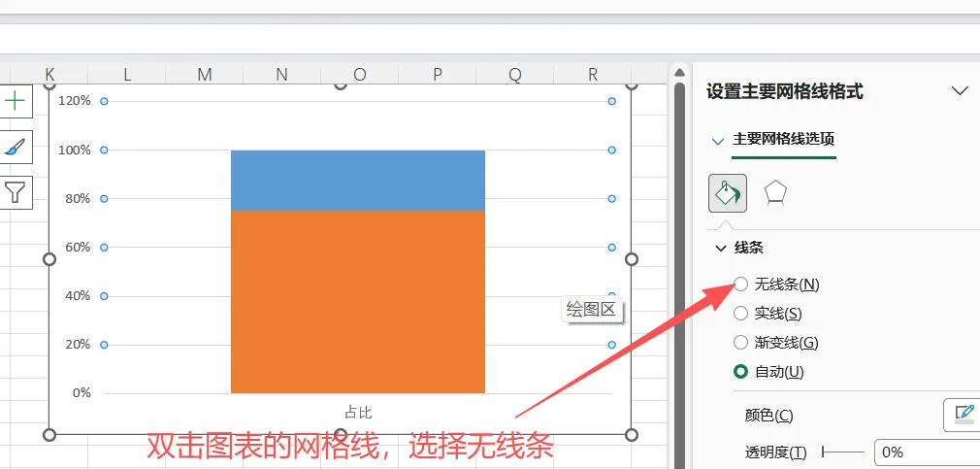Select the Fill & Line paint bucket icon
This screenshot has height=469, width=980.
727,193
